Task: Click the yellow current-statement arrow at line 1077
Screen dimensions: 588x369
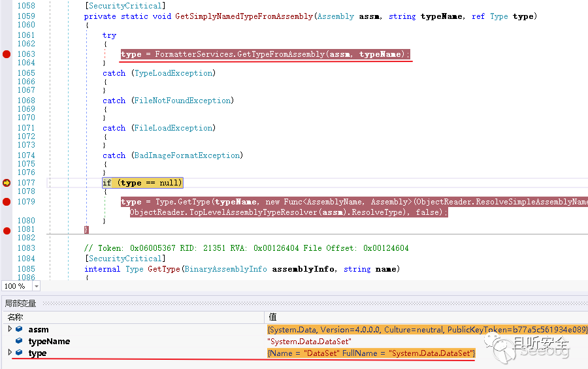Action: click(x=7, y=183)
